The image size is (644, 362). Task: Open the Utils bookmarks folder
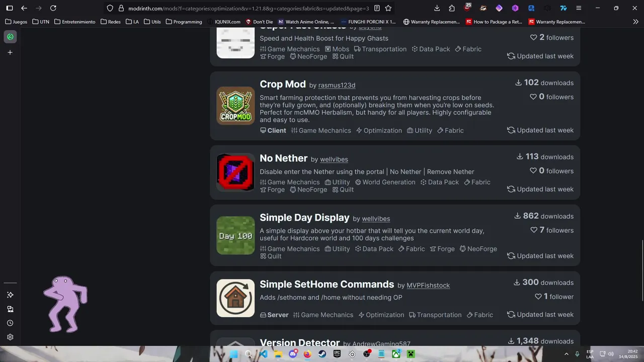click(152, 22)
